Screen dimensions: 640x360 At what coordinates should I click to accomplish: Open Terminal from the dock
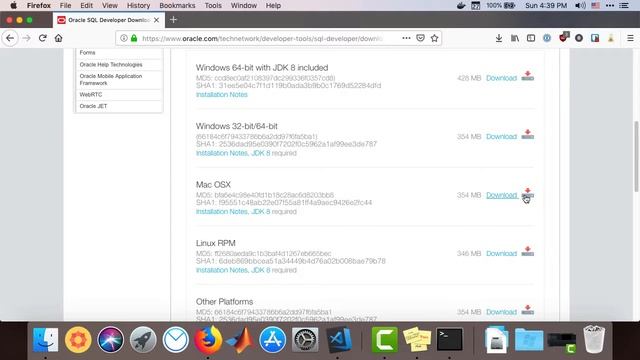click(449, 340)
